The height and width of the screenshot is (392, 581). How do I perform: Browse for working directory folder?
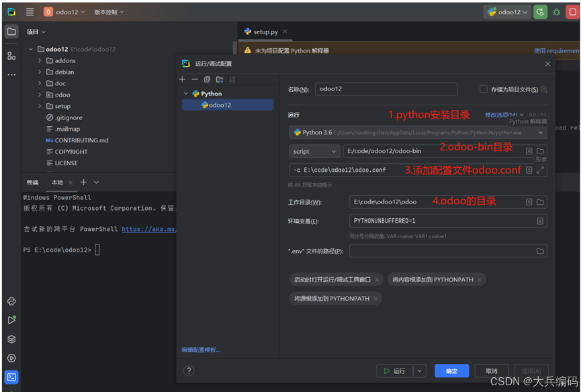(x=540, y=202)
